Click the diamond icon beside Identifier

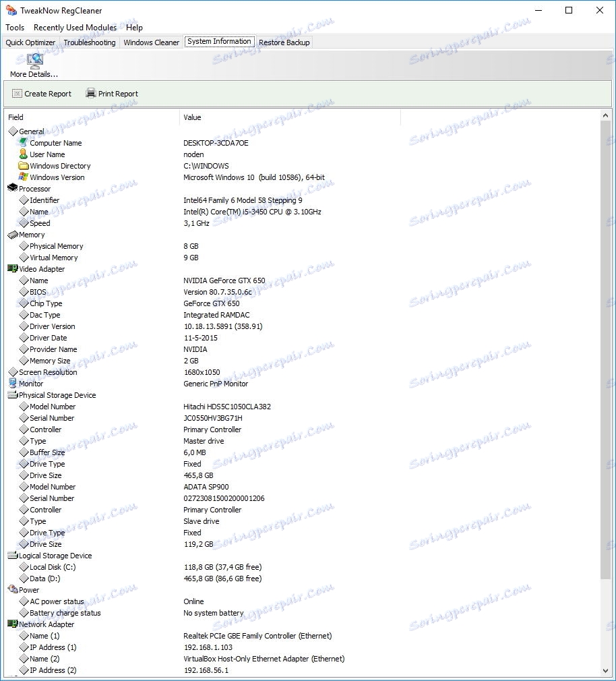coord(24,200)
